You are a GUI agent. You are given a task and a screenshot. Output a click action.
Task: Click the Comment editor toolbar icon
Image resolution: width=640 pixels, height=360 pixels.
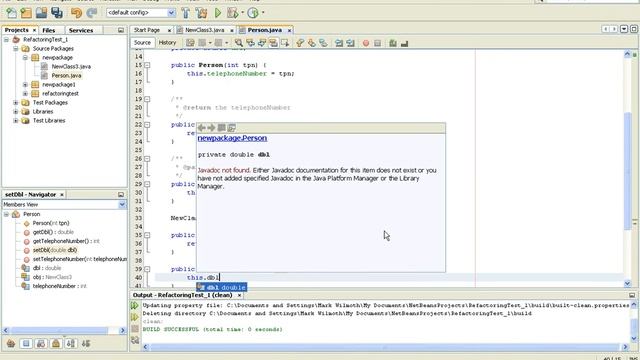click(393, 43)
